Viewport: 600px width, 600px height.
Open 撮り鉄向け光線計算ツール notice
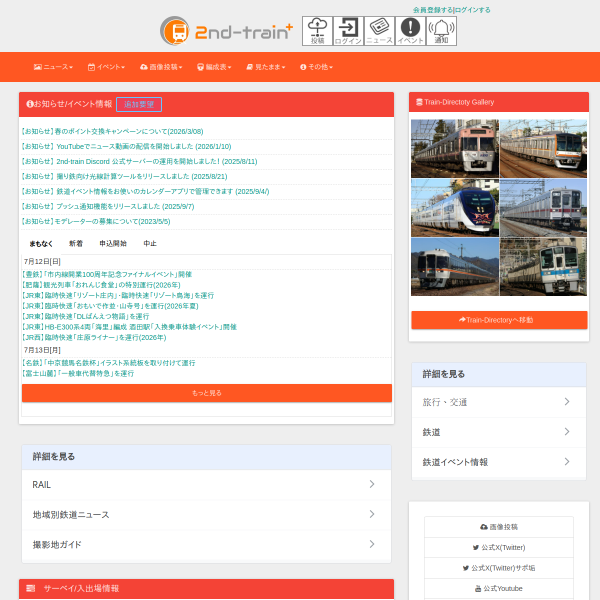(x=124, y=176)
